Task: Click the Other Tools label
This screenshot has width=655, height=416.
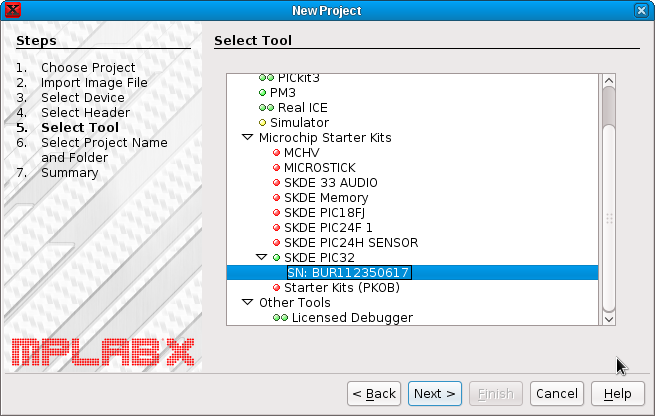Action: 294,303
